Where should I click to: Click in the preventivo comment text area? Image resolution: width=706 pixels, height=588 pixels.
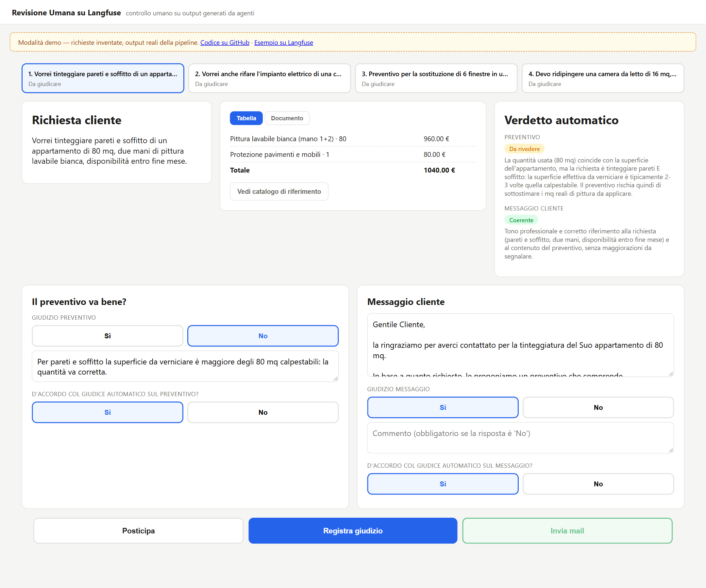tap(185, 366)
